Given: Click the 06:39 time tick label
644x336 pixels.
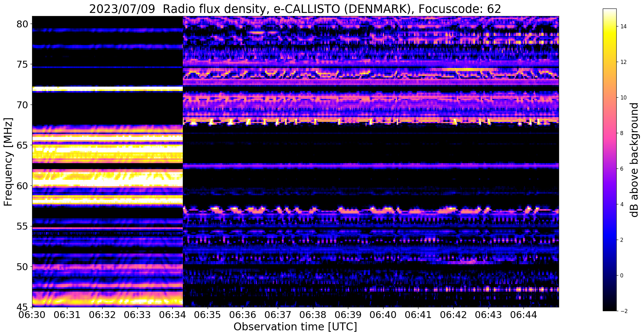Looking at the screenshot, I should point(348,314).
